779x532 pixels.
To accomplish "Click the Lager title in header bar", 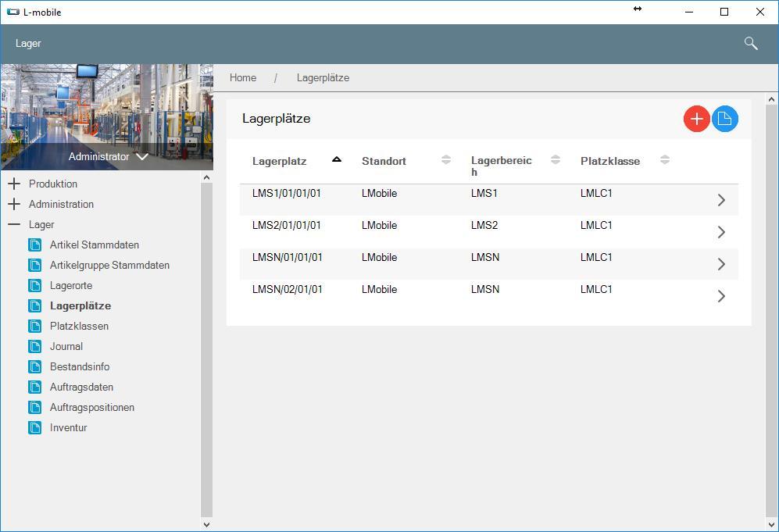I will pos(28,44).
